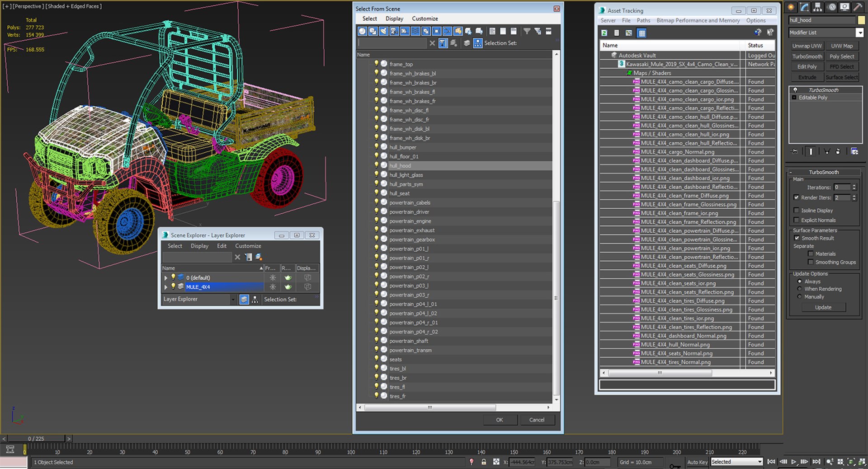Toggle Display Cameras filter icon
This screenshot has width=868, height=469.
(x=394, y=31)
